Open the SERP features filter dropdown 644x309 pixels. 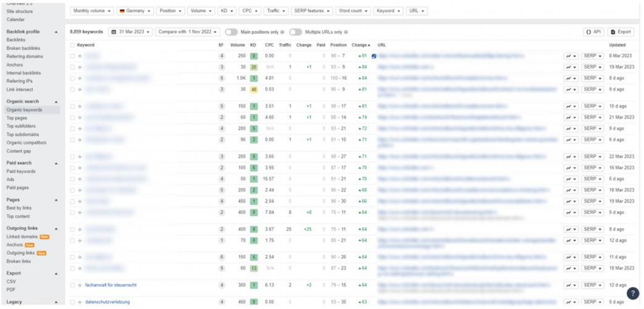tap(312, 11)
